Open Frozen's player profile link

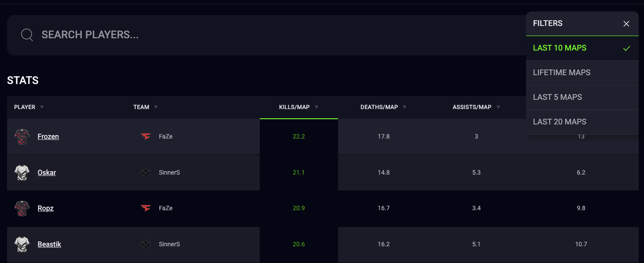(48, 137)
